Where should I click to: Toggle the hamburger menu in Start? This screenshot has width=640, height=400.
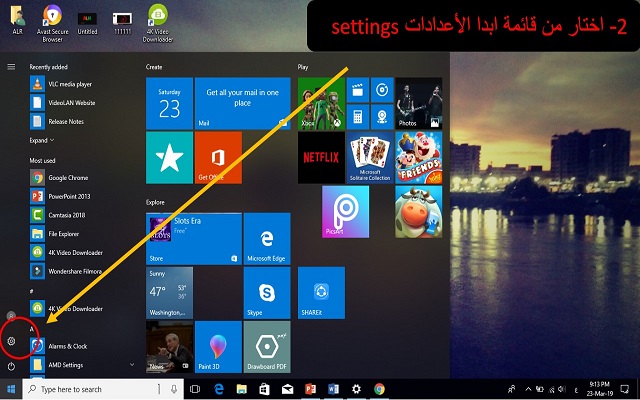point(11,66)
